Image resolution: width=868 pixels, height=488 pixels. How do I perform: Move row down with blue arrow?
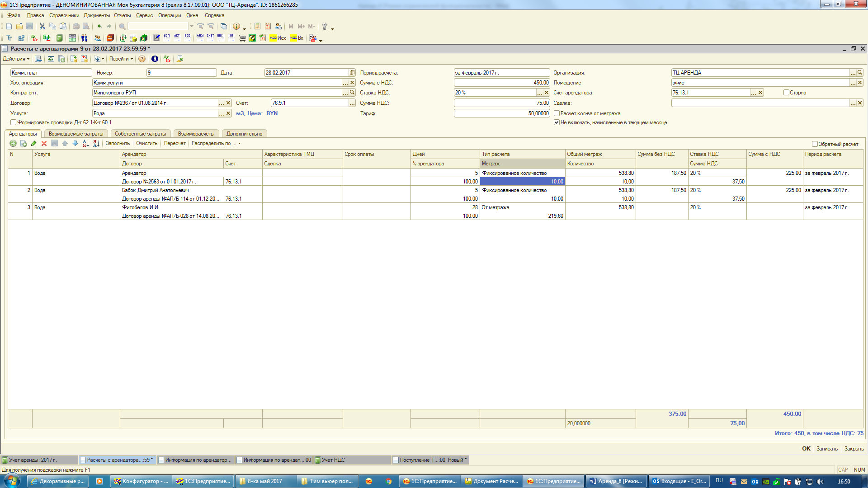(x=75, y=144)
